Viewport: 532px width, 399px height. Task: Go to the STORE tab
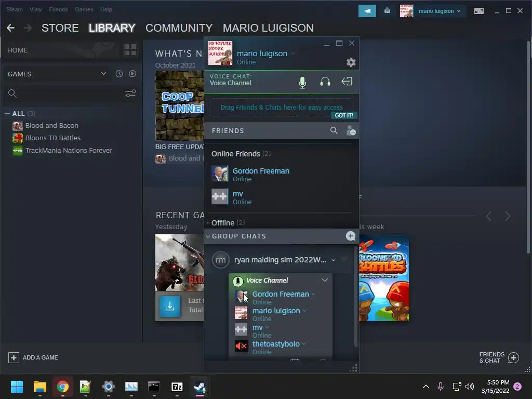pyautogui.click(x=60, y=28)
